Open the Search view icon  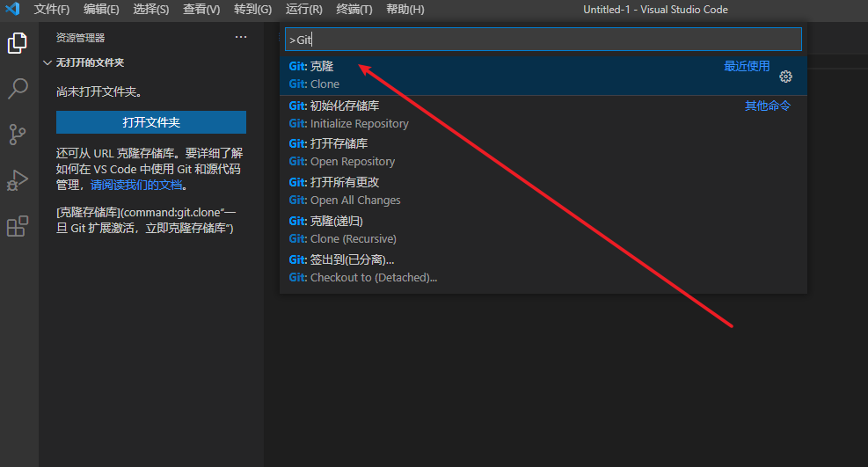click(18, 89)
